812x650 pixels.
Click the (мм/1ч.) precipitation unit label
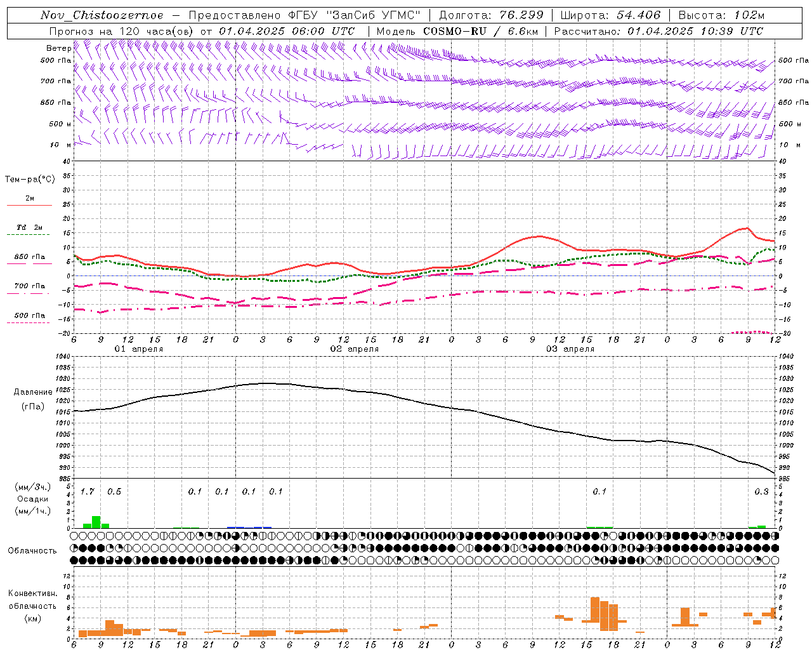pyautogui.click(x=32, y=511)
